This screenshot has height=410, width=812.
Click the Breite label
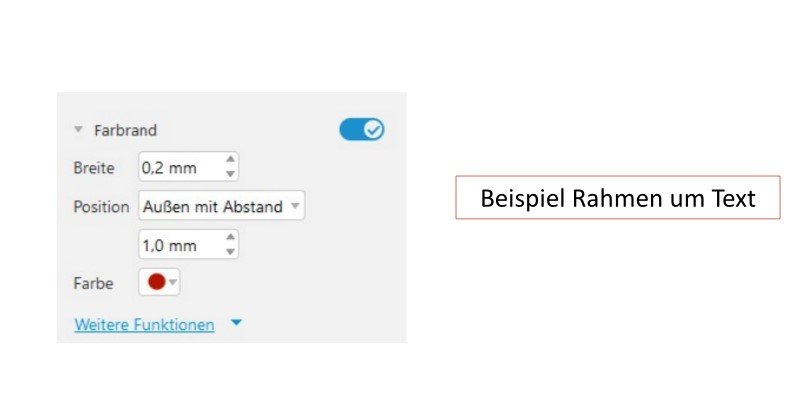point(94,168)
